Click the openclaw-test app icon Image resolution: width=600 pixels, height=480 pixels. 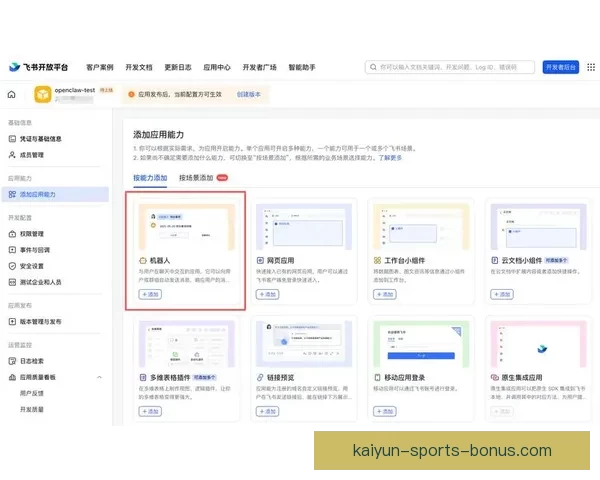[x=42, y=95]
